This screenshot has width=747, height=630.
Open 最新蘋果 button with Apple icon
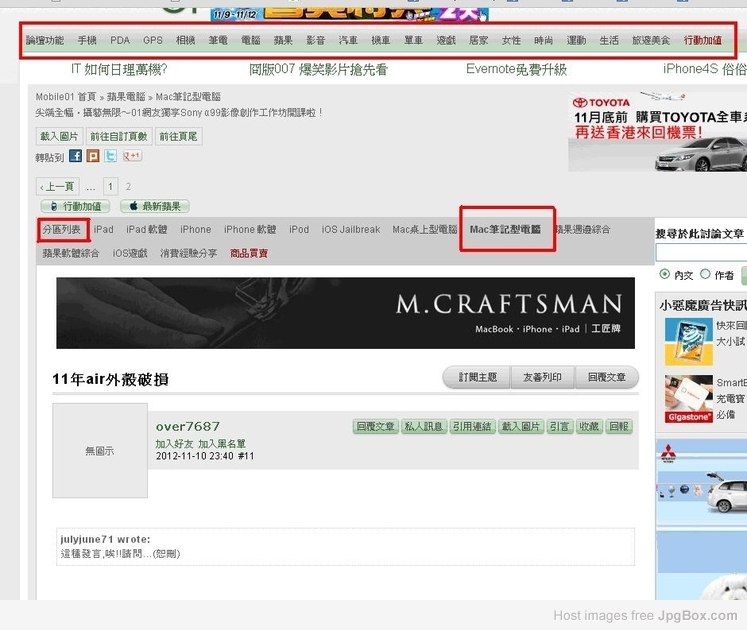155,206
